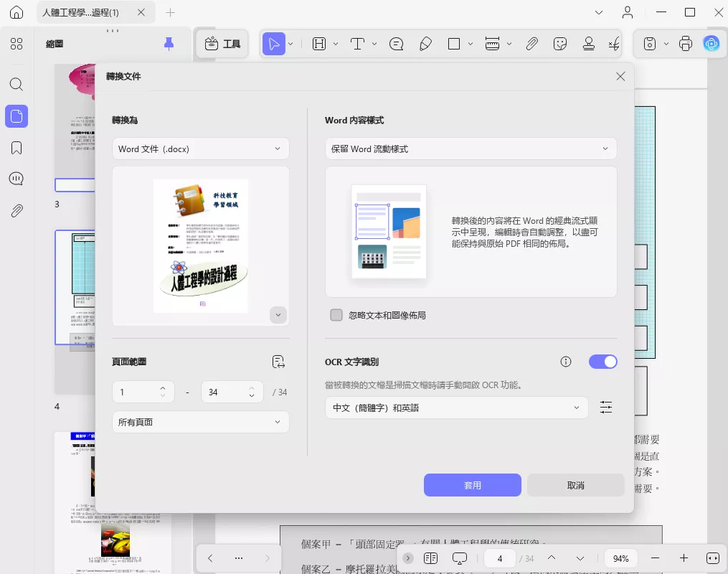Increase the start page number stepper
Image resolution: width=728 pixels, height=574 pixels.
(x=163, y=388)
